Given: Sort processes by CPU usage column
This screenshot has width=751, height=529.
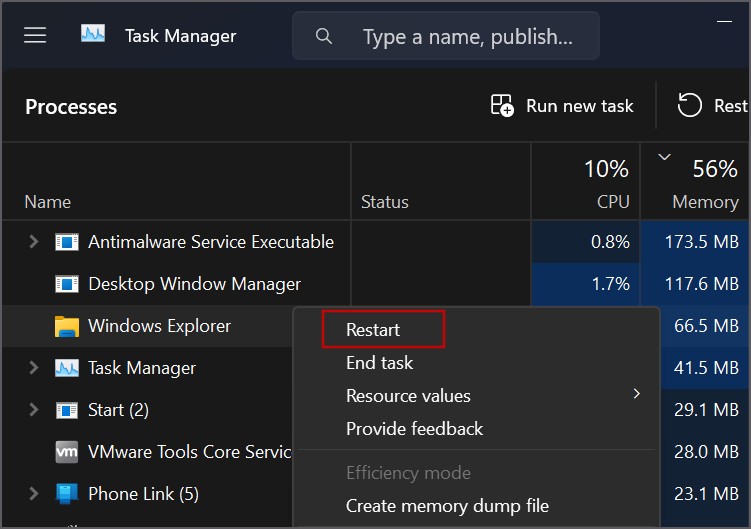Looking at the screenshot, I should pos(585,182).
